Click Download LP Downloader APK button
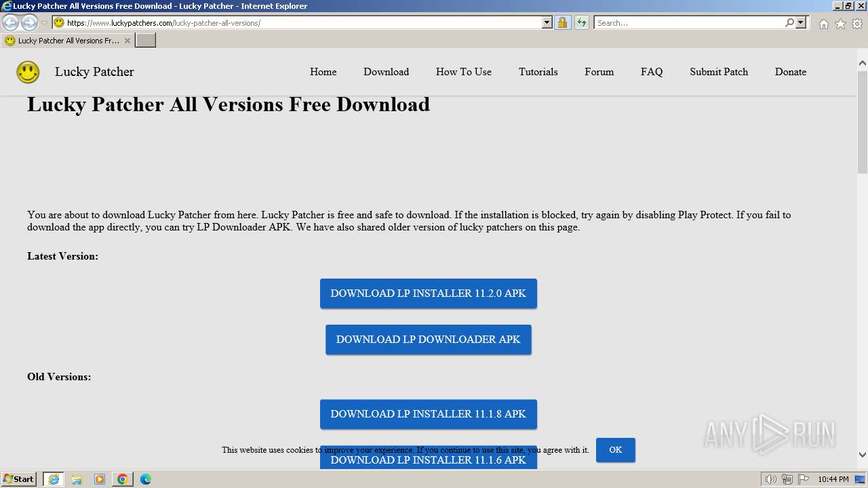The height and width of the screenshot is (488, 868). pos(429,340)
